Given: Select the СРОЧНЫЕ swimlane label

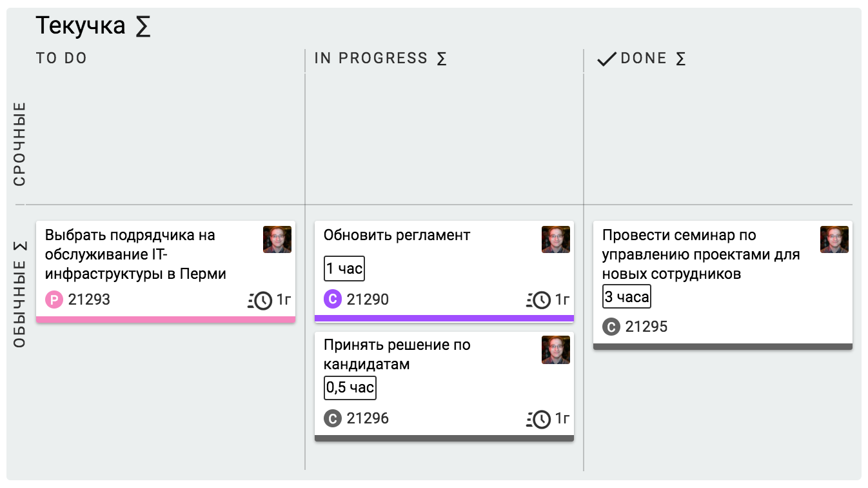Looking at the screenshot, I should [20, 143].
